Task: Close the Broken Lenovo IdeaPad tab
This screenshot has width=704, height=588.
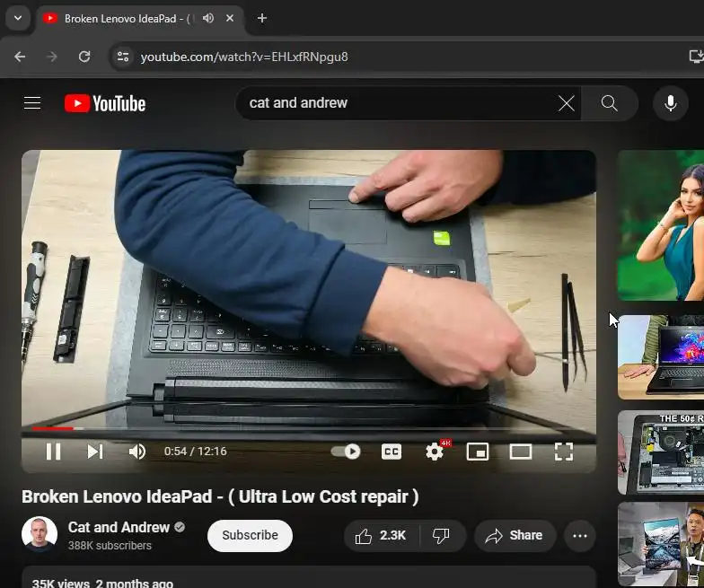Action: (230, 18)
